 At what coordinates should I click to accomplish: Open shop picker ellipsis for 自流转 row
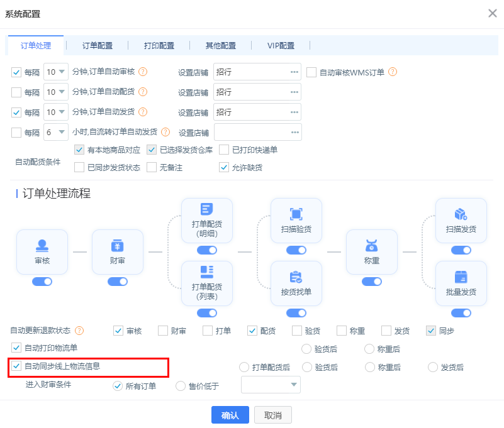pos(294,132)
